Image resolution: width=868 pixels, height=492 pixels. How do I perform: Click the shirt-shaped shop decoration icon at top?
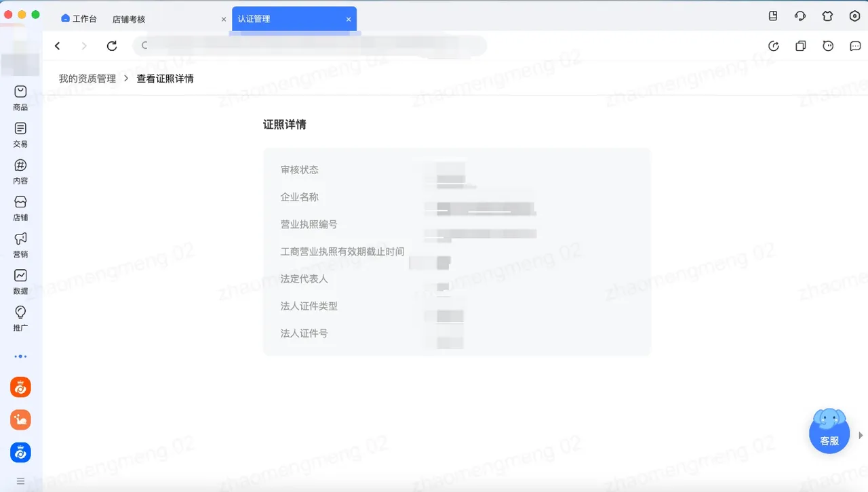827,16
